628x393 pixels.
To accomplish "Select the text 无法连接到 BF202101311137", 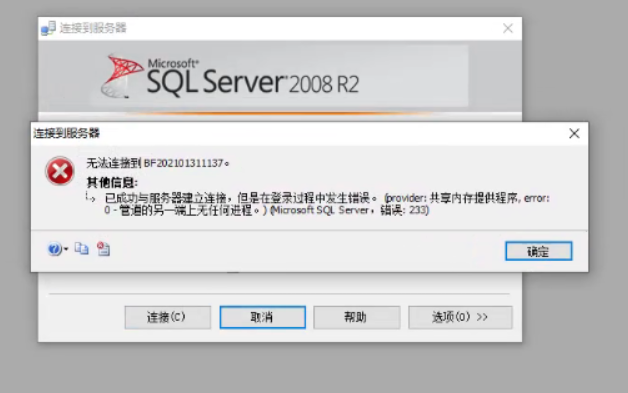I will [158, 163].
